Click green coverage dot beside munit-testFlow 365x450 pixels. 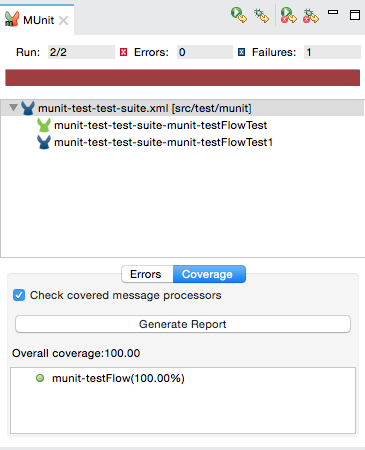(x=40, y=378)
